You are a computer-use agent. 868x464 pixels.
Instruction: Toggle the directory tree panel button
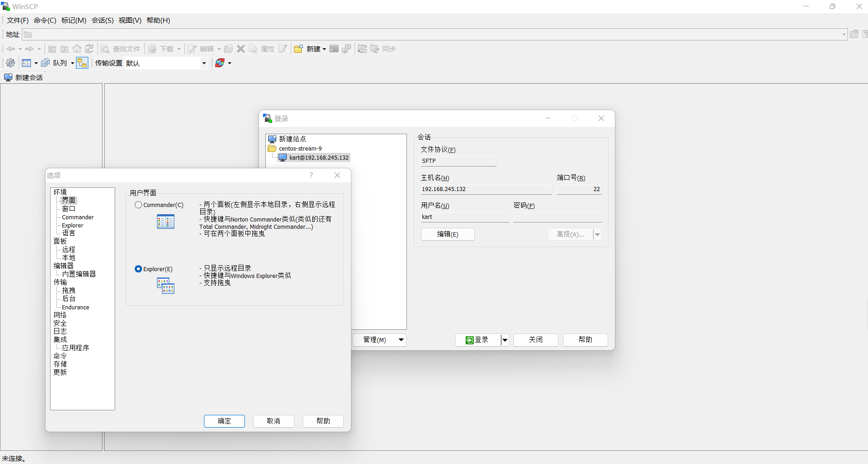tap(82, 63)
